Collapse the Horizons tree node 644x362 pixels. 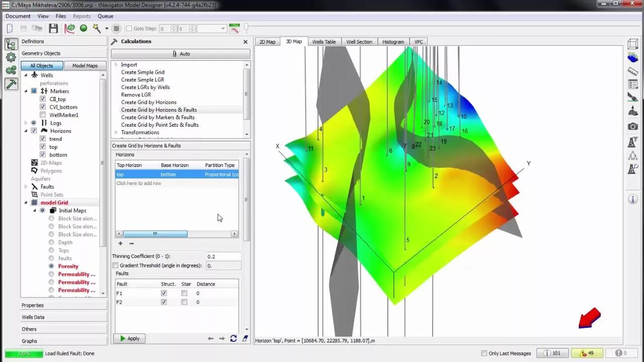(x=26, y=131)
